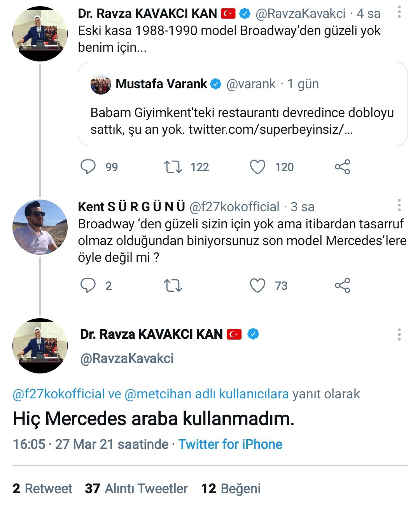View the 12 Beğeni likes list
Image resolution: width=420 pixels, height=510 pixels.
pyautogui.click(x=231, y=489)
